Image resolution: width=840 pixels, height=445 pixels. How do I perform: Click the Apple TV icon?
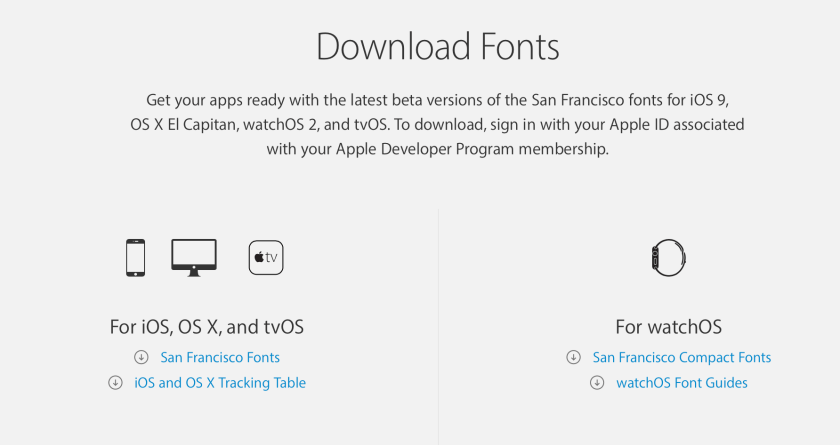(x=266, y=257)
